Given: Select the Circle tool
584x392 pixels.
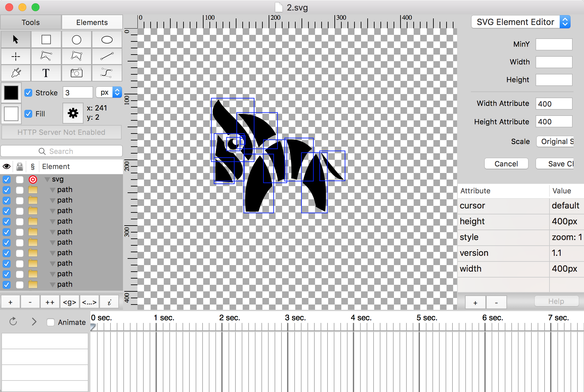Looking at the screenshot, I should pyautogui.click(x=76, y=39).
